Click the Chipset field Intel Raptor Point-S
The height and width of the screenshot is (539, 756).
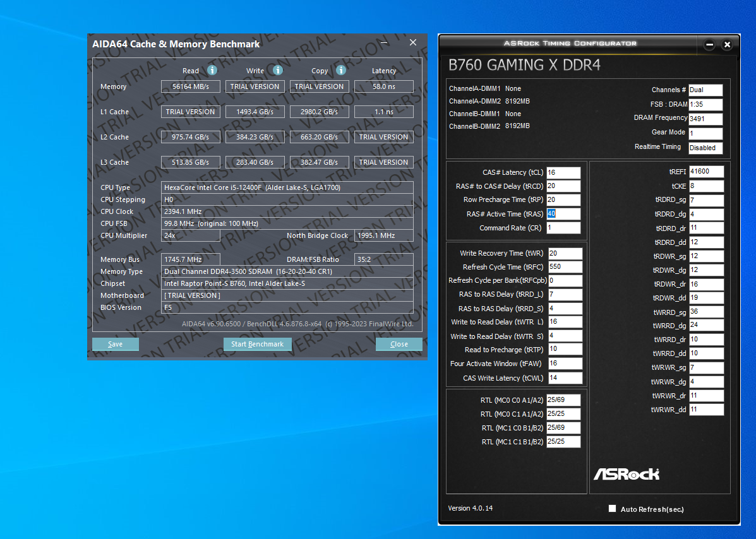[x=287, y=284]
